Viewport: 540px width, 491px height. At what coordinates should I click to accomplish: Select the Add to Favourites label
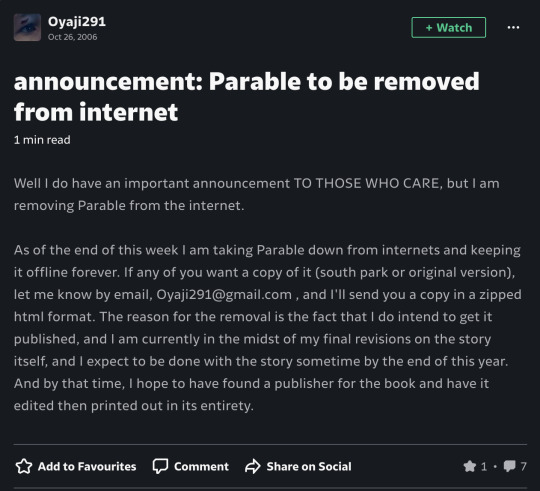coord(87,467)
